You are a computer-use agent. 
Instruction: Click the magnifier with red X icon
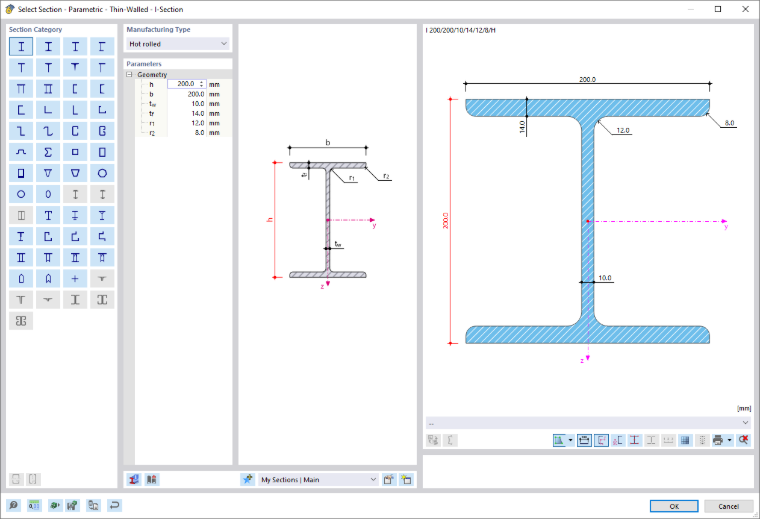click(x=743, y=440)
